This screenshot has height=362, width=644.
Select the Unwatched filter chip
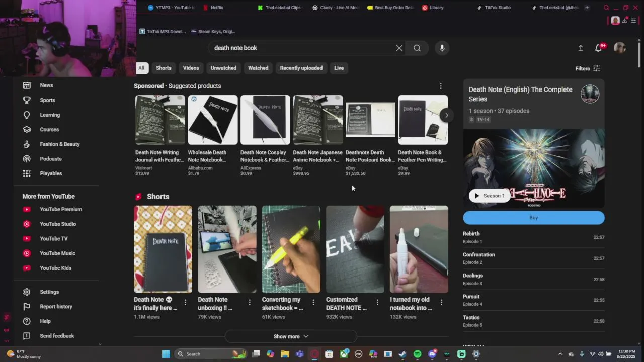[223, 68]
